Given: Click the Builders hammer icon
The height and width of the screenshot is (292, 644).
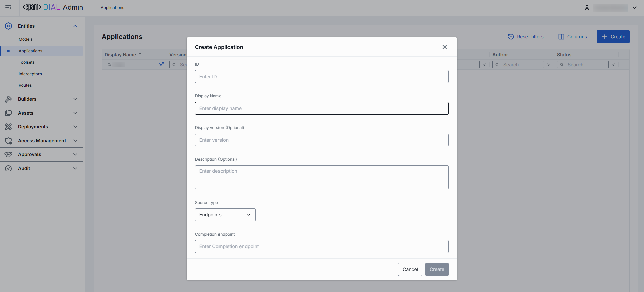Looking at the screenshot, I should 8,99.
